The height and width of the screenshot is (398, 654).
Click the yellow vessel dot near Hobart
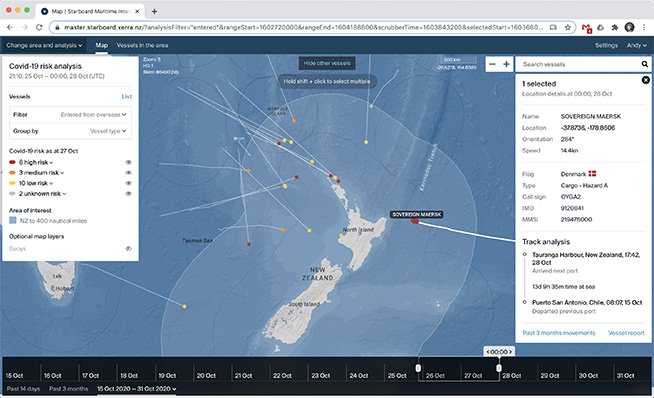click(x=184, y=306)
